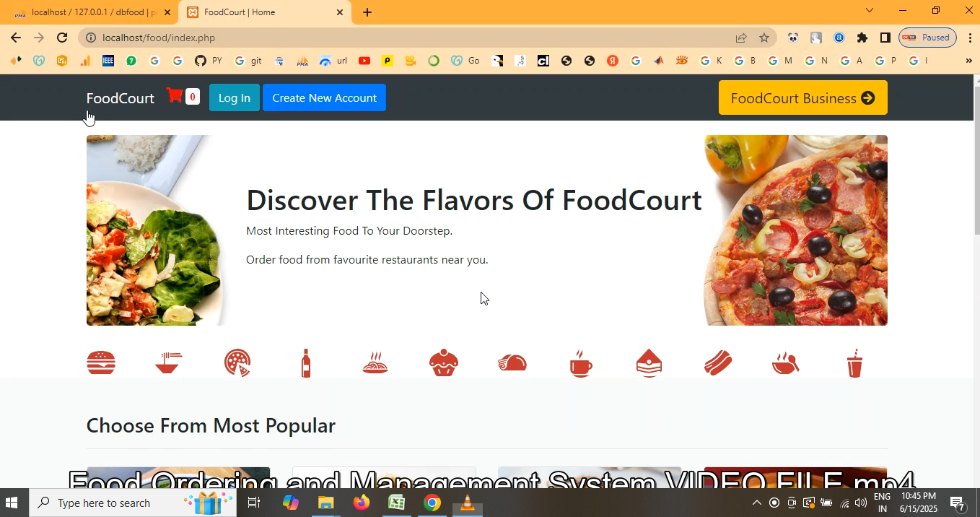Open the url bookmark
980x517 pixels.
334,61
